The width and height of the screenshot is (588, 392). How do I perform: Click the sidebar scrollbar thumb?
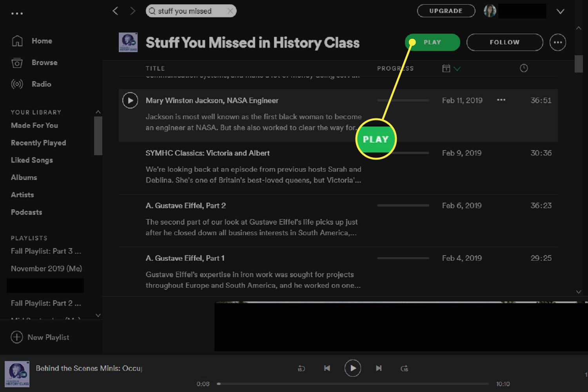(98, 136)
